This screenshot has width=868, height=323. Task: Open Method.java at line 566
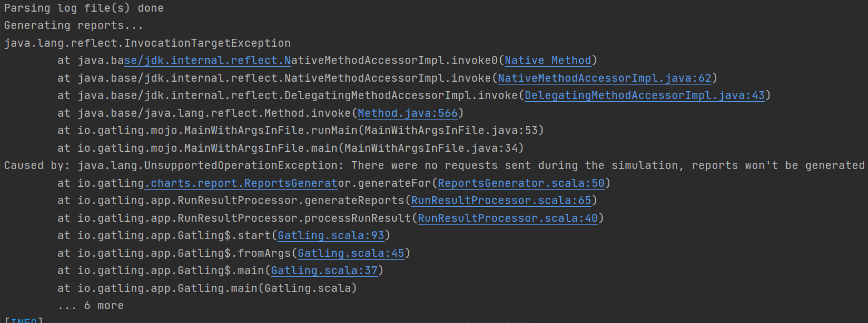[407, 112]
